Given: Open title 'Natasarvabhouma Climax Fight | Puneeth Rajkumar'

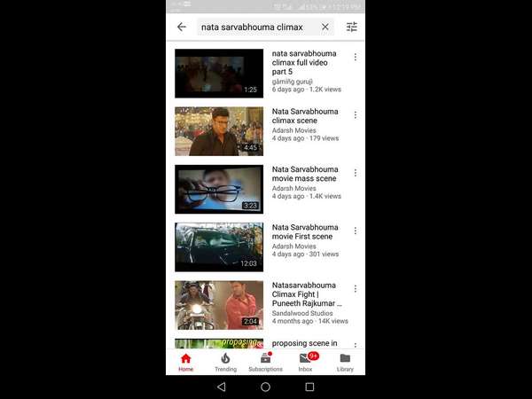Looking at the screenshot, I should [307, 294].
